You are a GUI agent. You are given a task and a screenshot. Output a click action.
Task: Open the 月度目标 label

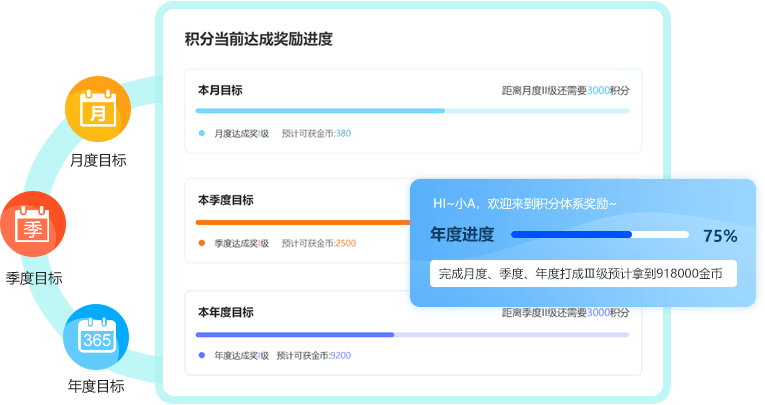(98, 160)
